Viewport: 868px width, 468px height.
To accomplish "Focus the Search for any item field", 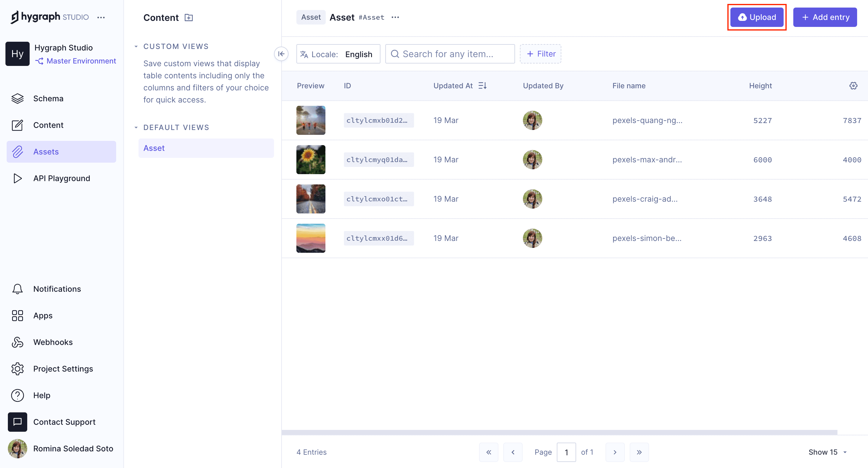I will click(450, 54).
